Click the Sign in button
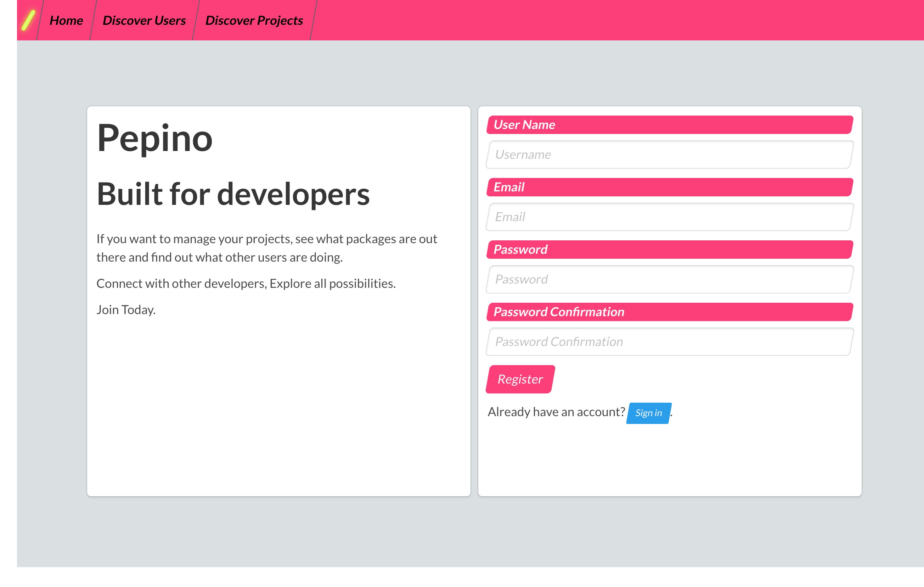924x587 pixels. click(648, 413)
